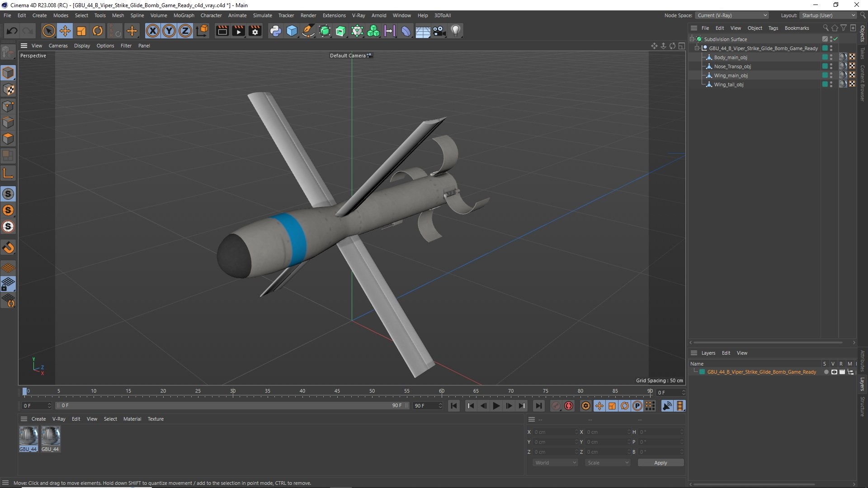Open the Node Space dropdown
Viewport: 868px width, 488px height.
click(731, 15)
